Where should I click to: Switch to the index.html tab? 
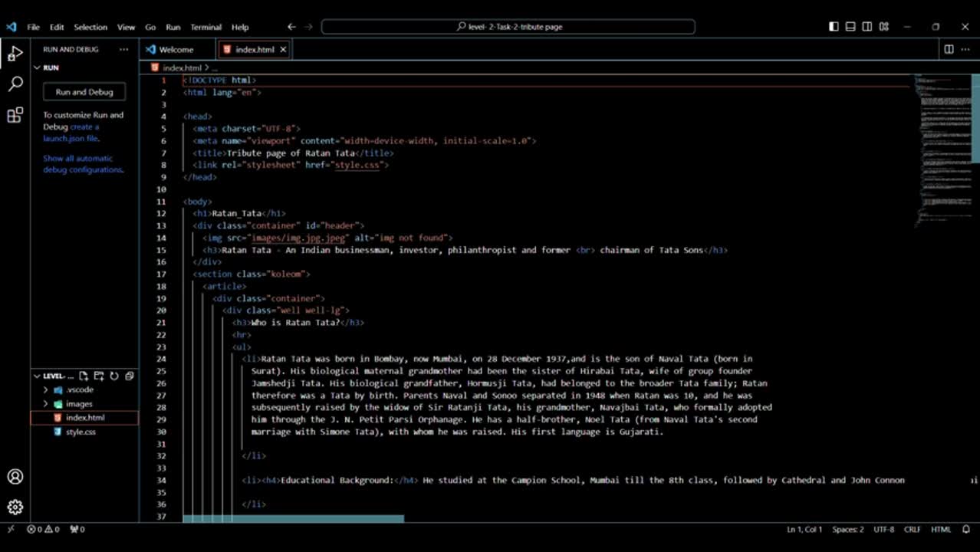click(x=254, y=49)
